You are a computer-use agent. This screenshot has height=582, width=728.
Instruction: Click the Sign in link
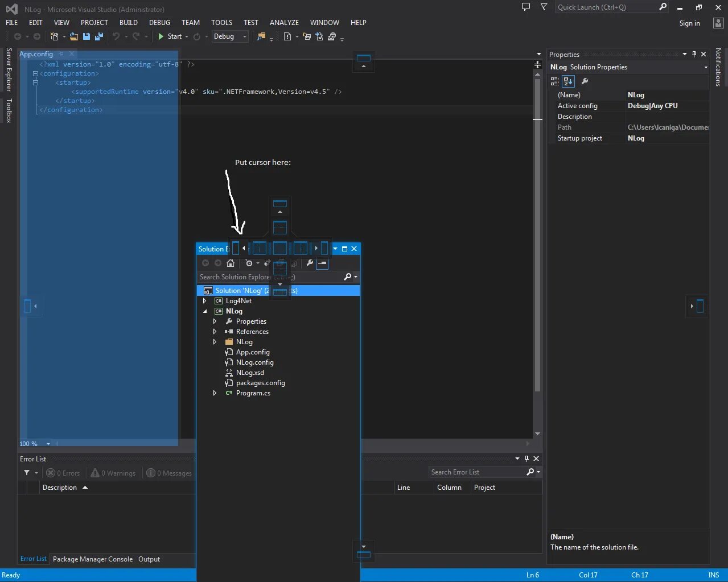690,23
